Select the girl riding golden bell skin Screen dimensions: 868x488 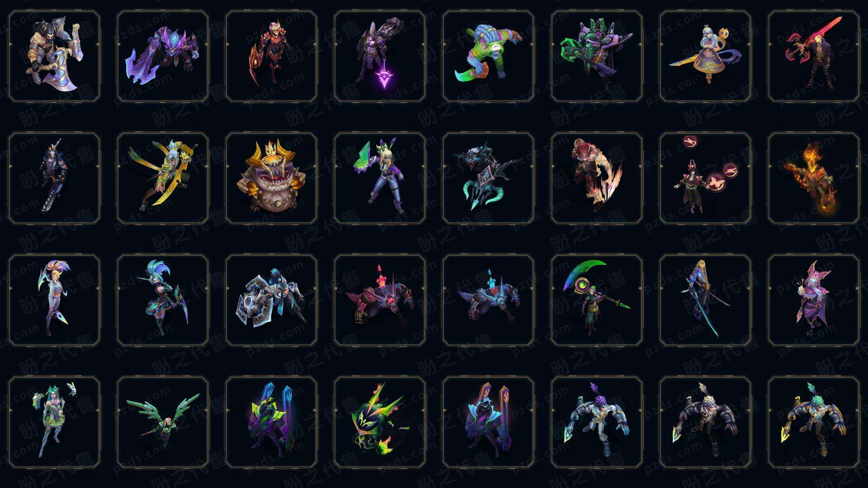pos(705,56)
